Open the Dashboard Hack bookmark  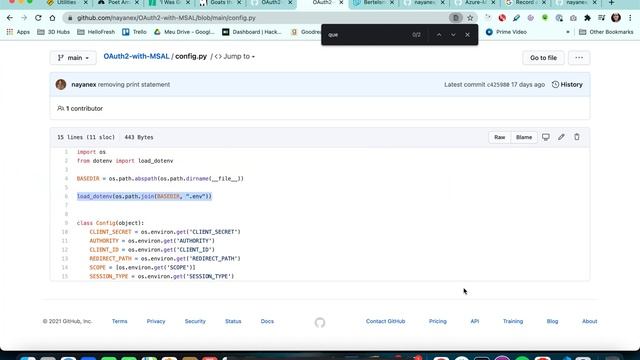coord(252,32)
